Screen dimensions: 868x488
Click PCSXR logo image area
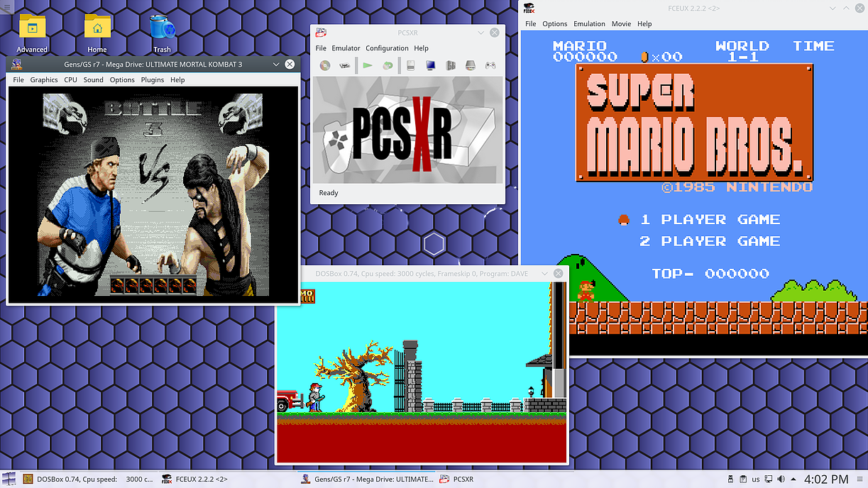408,131
